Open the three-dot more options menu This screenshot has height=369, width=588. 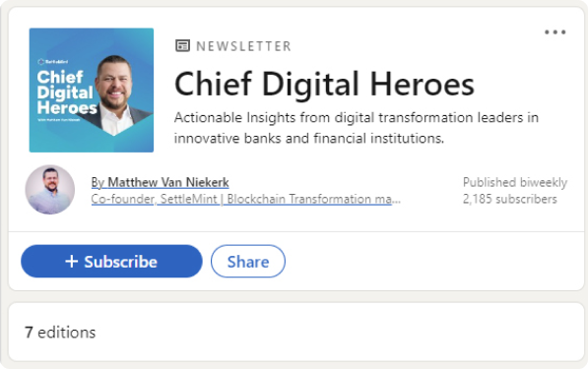click(555, 32)
